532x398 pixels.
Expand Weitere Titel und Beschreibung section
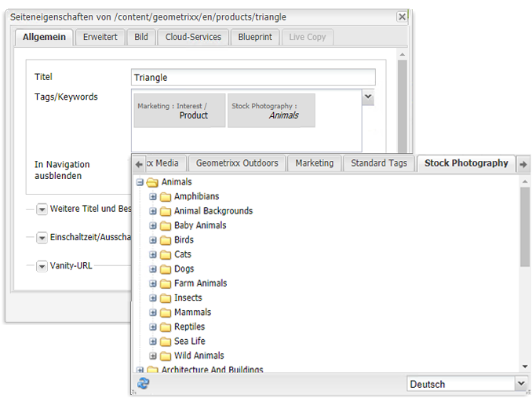click(x=42, y=210)
